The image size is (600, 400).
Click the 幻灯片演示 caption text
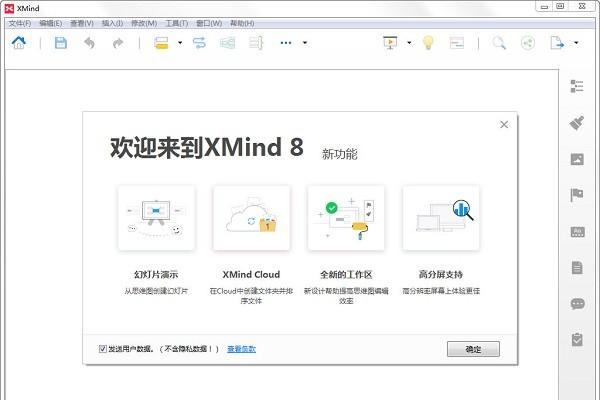pyautogui.click(x=156, y=274)
